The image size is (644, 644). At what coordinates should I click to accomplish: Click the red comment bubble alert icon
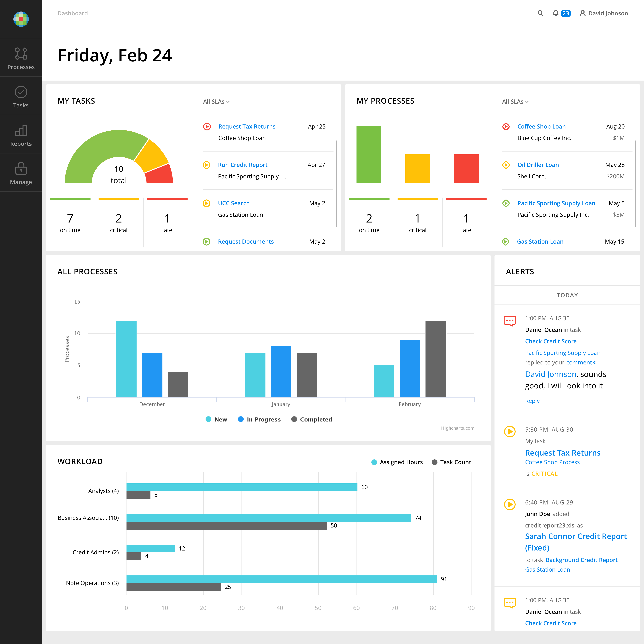click(x=510, y=321)
